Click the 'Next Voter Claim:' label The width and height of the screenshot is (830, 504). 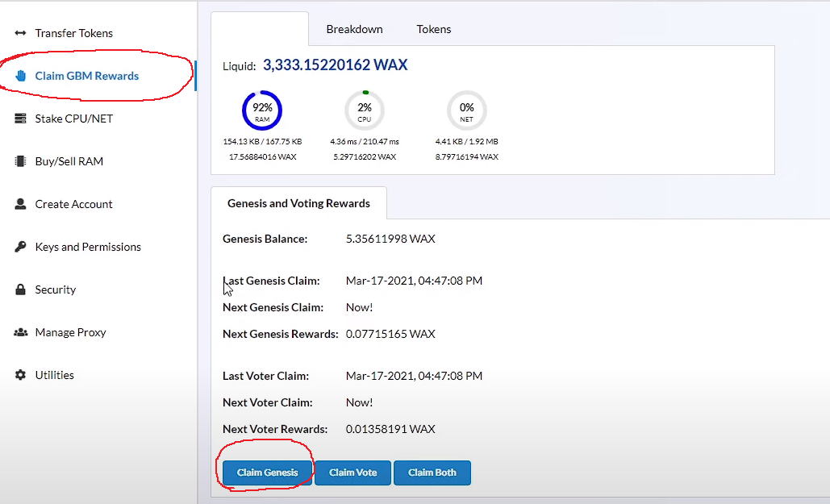(267, 402)
